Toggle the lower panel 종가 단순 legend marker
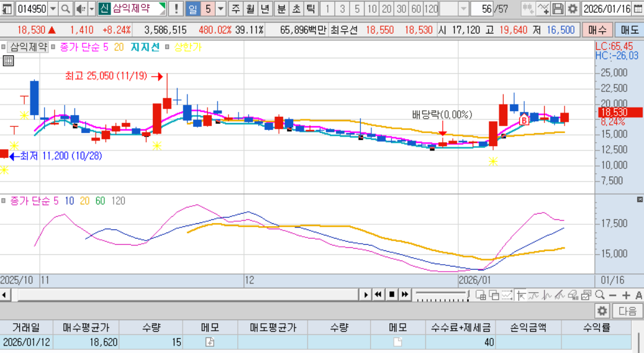This screenshot has width=644, height=353. click(x=4, y=201)
